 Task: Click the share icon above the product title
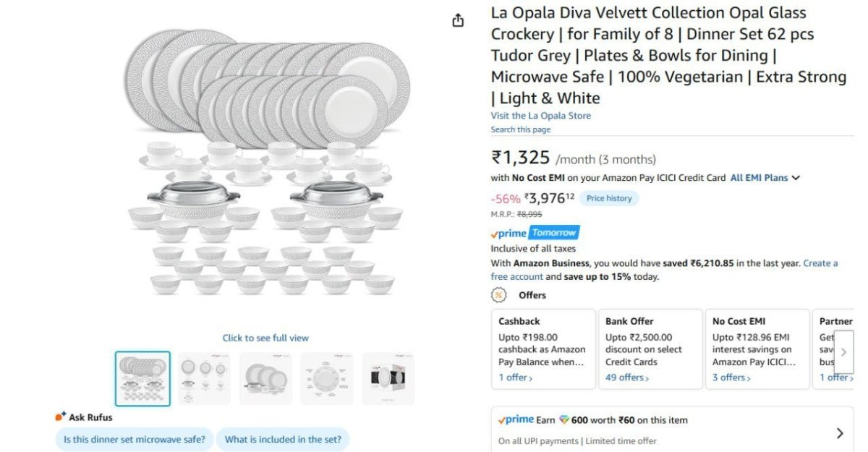click(458, 21)
